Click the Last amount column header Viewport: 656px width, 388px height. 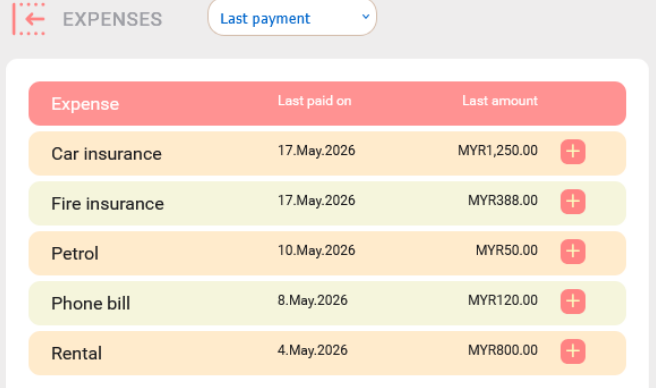pos(500,101)
